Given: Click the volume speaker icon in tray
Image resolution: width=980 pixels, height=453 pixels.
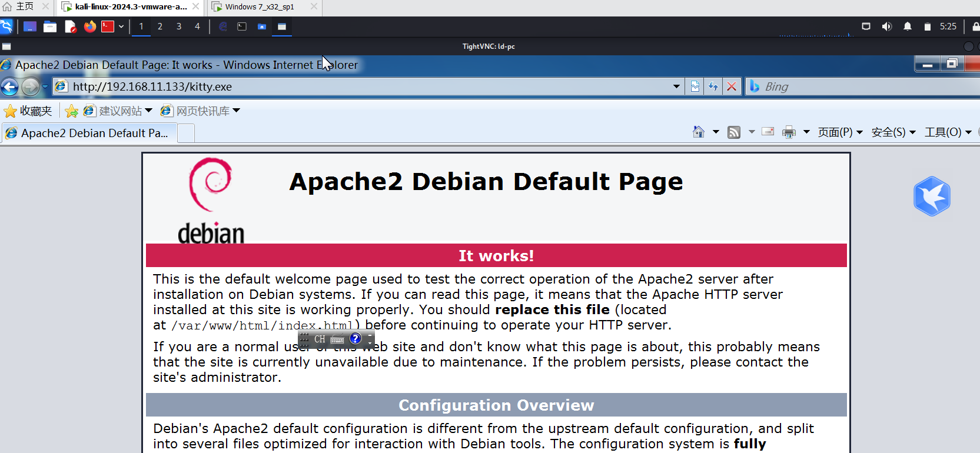Looking at the screenshot, I should tap(886, 26).
